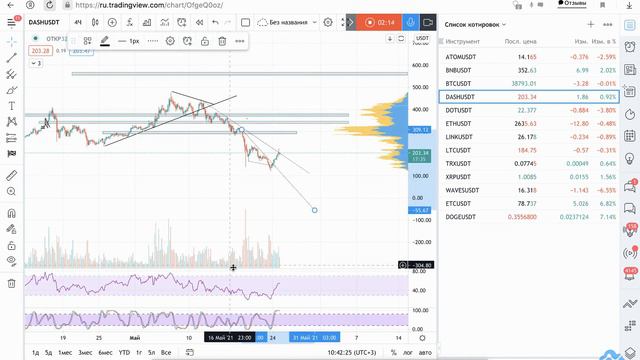Open alerts panel with alarm clock icon
The image size is (640, 360).
(x=630, y=47)
